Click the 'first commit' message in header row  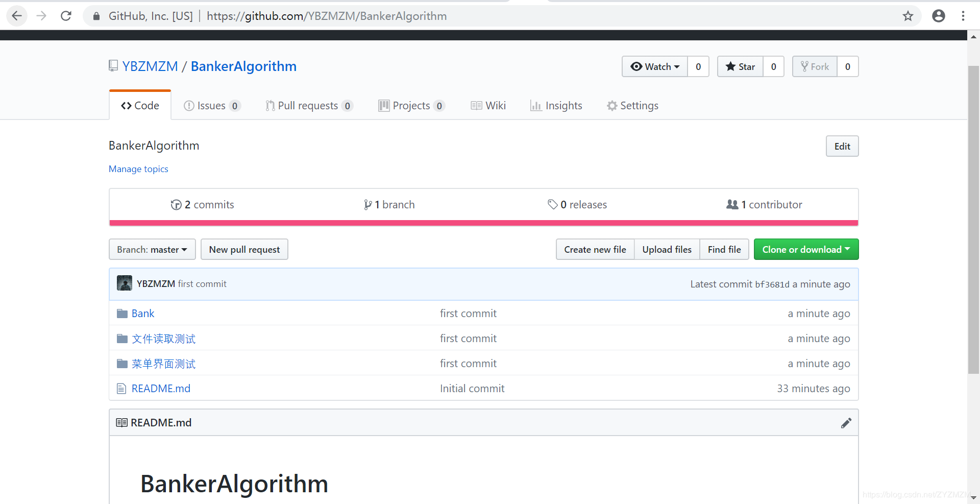coord(202,284)
